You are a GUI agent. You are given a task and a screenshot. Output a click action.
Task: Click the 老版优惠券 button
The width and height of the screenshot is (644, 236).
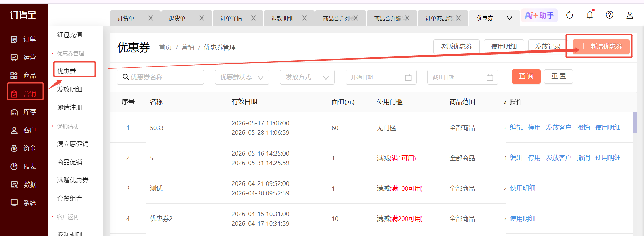tap(457, 46)
